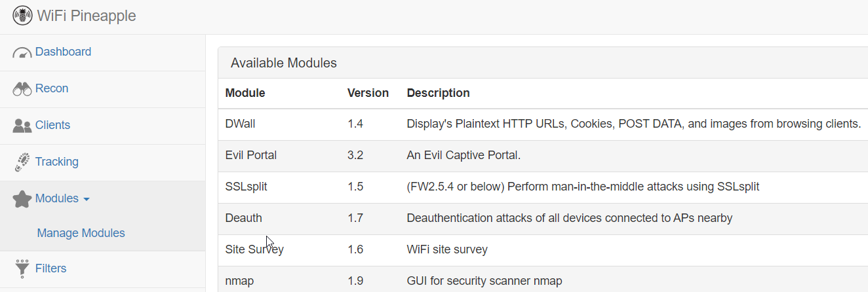Viewport: 868px width, 292px height.
Task: Select the DWall module row
Action: pos(543,124)
